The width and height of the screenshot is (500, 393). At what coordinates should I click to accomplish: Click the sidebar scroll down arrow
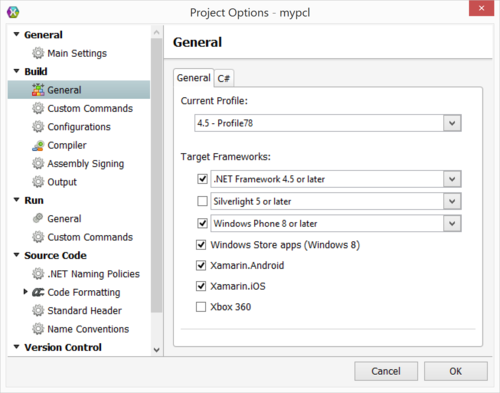click(156, 350)
